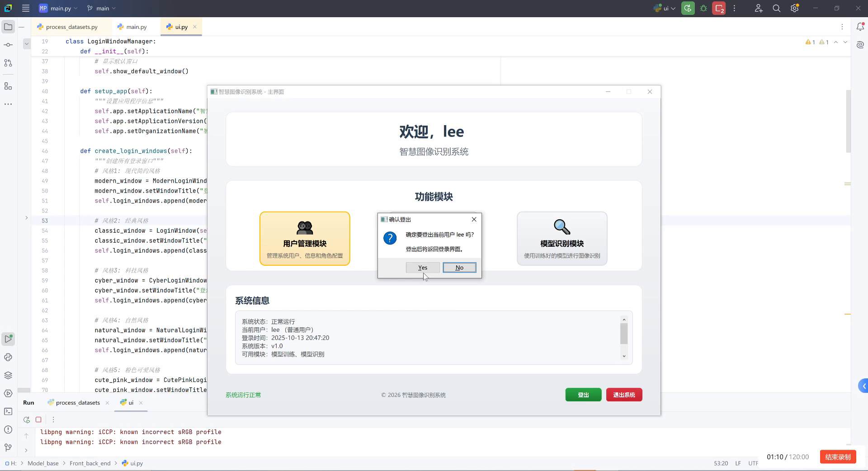Open the ui run configuration dropdown
Screen dimensions: 868x471
(x=665, y=8)
